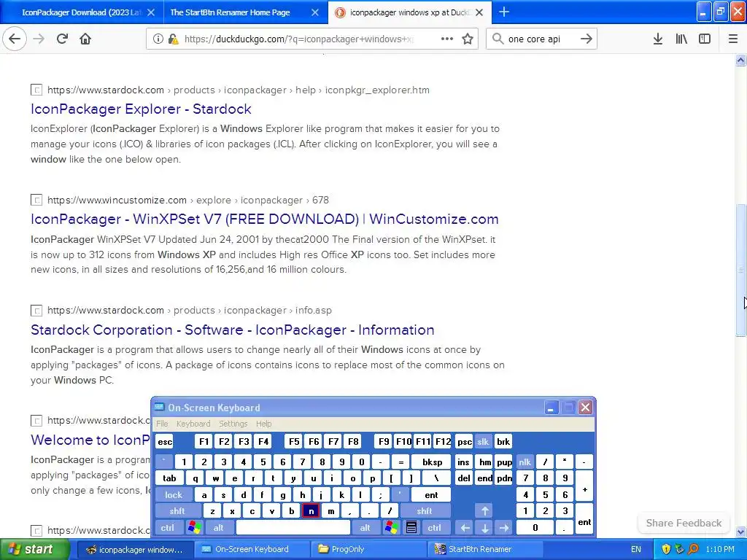Toggle the right ctrl key
This screenshot has height=560, width=747.
pos(435,527)
